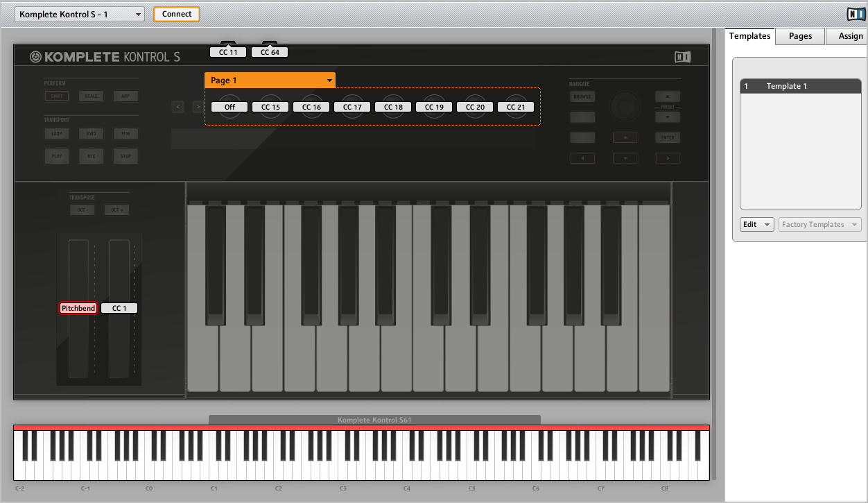Viewport: 868px width, 503px height.
Task: Select the CC 64 pedal assignment
Action: [270, 52]
